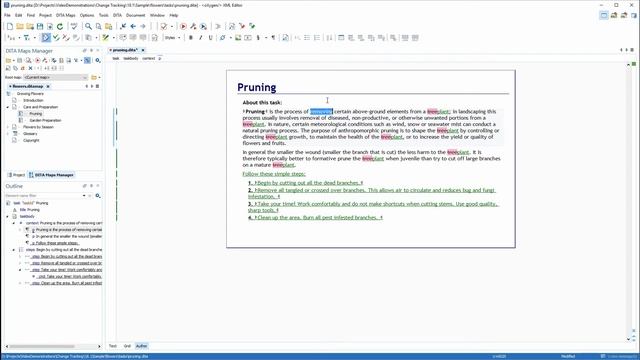Viewport: 640px width, 360px height.
Task: Click the Editor layout icon at top right
Action: [x=604, y=15]
